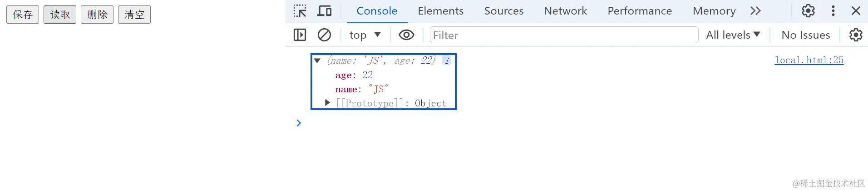The height and width of the screenshot is (191, 868).
Task: Collapse the logged object with name JS
Action: tap(317, 60)
